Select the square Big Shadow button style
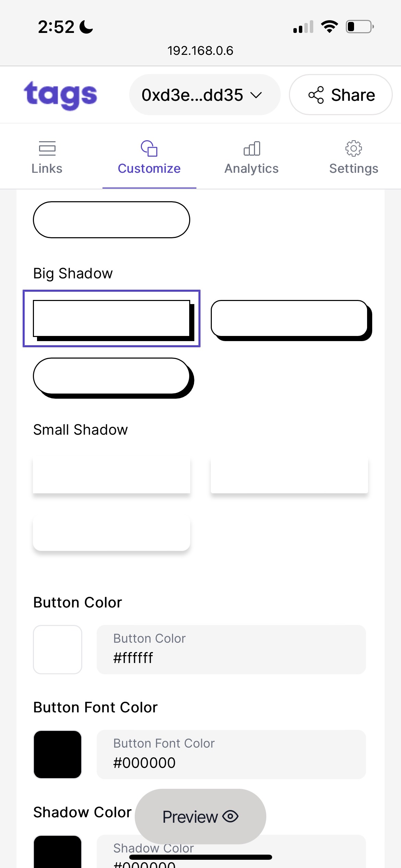Image resolution: width=401 pixels, height=868 pixels. [111, 318]
